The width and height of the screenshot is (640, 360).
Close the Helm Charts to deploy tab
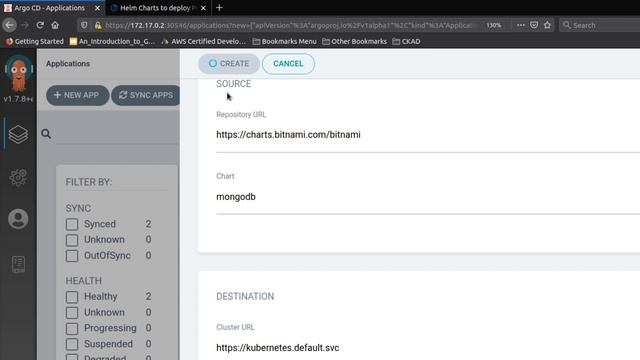tap(203, 8)
